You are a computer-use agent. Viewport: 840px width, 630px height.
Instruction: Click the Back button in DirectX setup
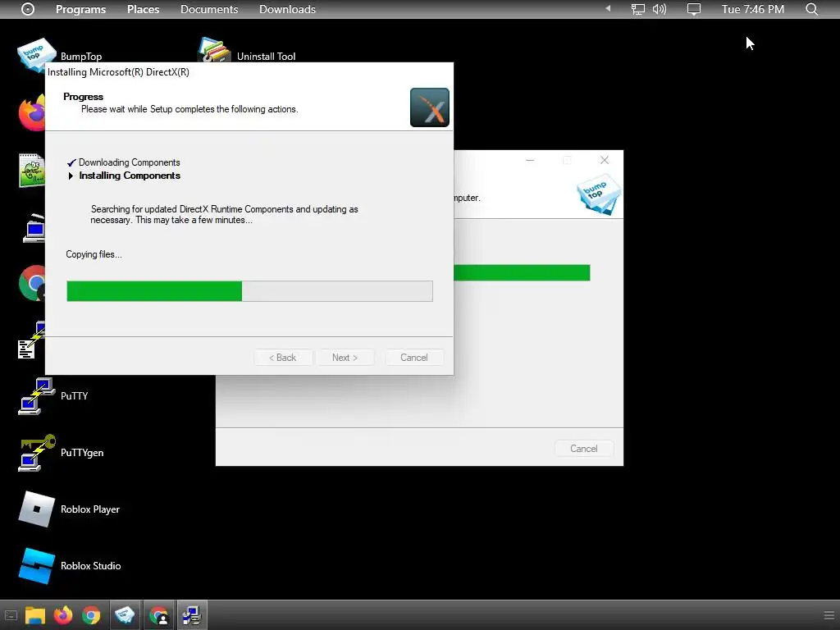(x=283, y=358)
